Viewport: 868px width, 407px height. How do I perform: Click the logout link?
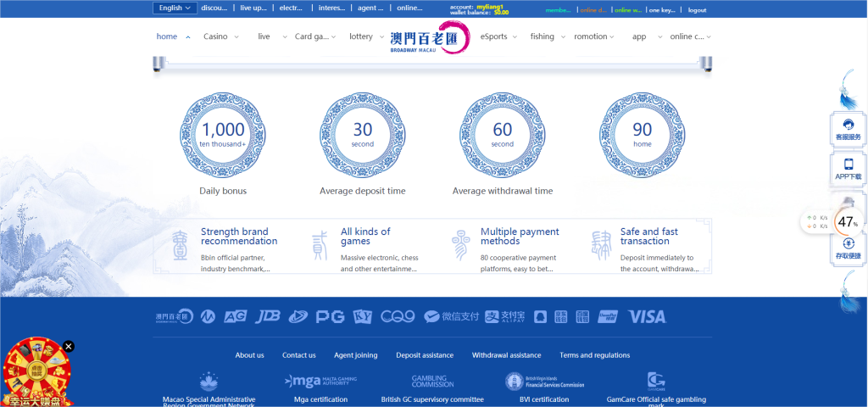[x=697, y=10]
